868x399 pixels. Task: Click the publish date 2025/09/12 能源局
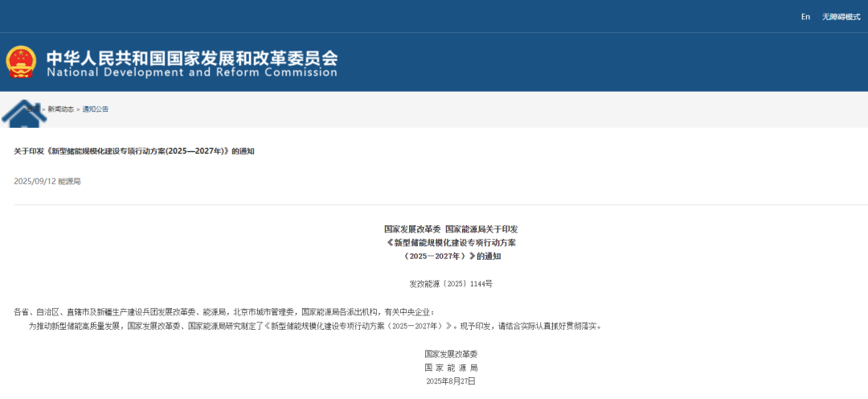click(x=47, y=181)
